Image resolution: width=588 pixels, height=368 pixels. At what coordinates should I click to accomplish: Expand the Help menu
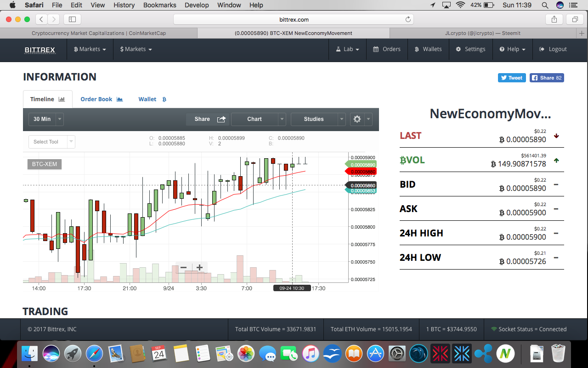(512, 49)
